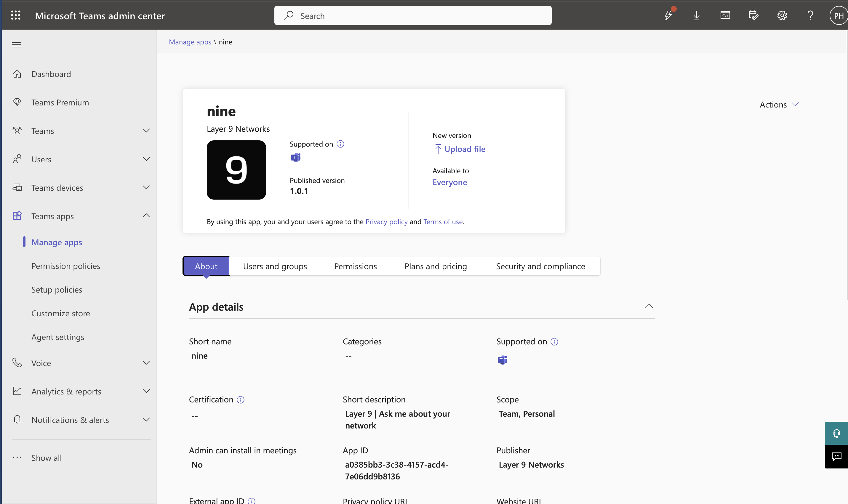Click Show all in sidebar

coord(47,458)
